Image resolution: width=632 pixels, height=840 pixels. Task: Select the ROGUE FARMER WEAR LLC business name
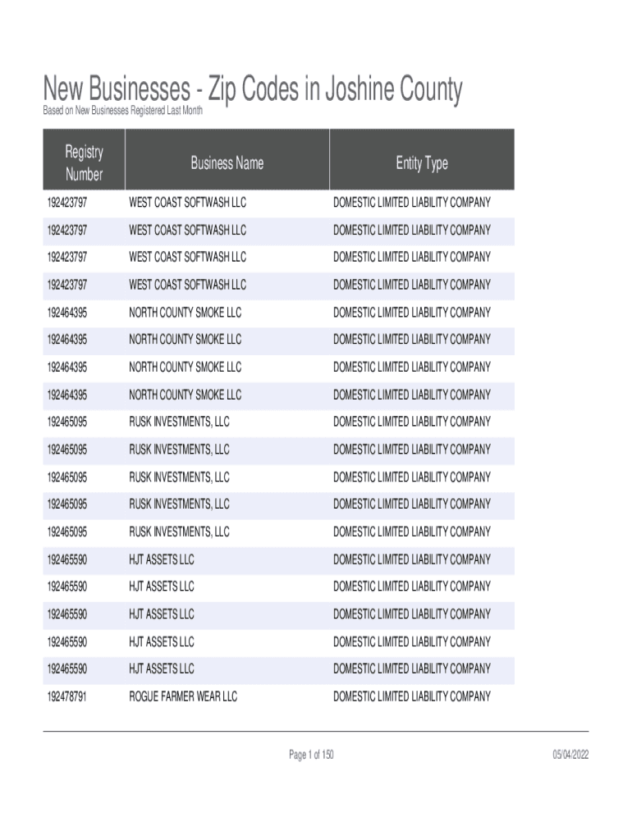click(x=183, y=696)
